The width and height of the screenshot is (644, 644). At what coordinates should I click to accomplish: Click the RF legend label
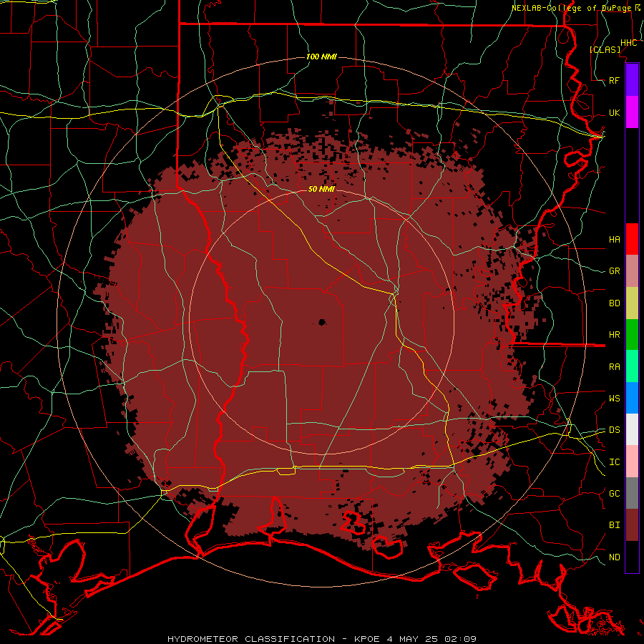click(614, 81)
